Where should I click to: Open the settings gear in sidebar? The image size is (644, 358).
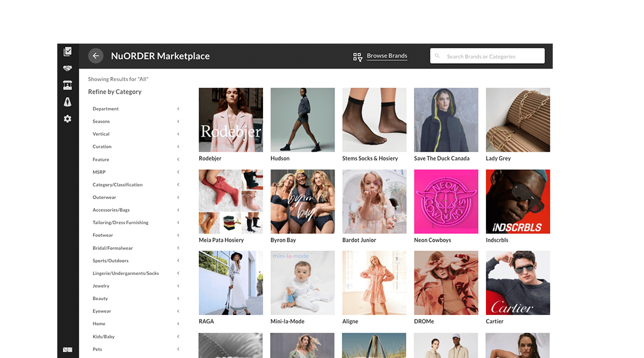pos(68,119)
